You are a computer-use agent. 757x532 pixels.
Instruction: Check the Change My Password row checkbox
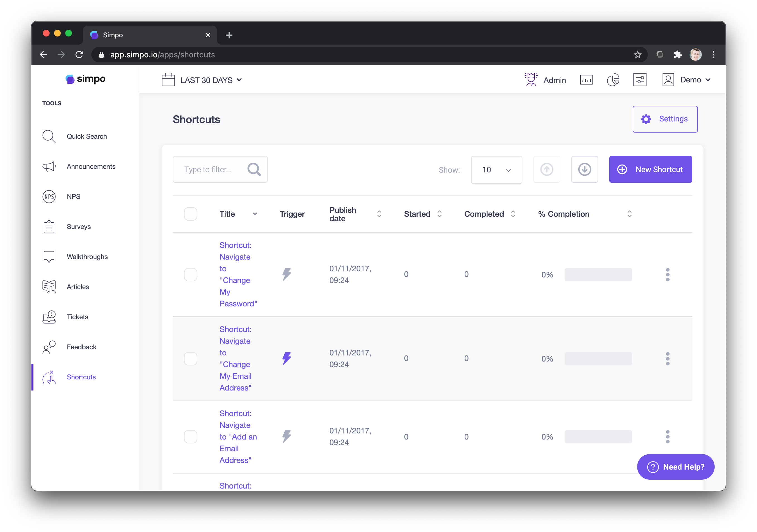(x=191, y=274)
